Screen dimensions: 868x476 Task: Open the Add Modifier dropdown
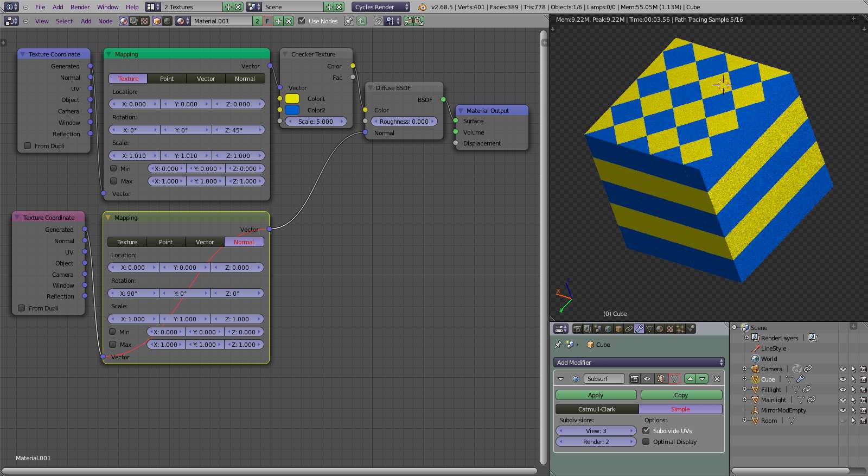tap(639, 363)
